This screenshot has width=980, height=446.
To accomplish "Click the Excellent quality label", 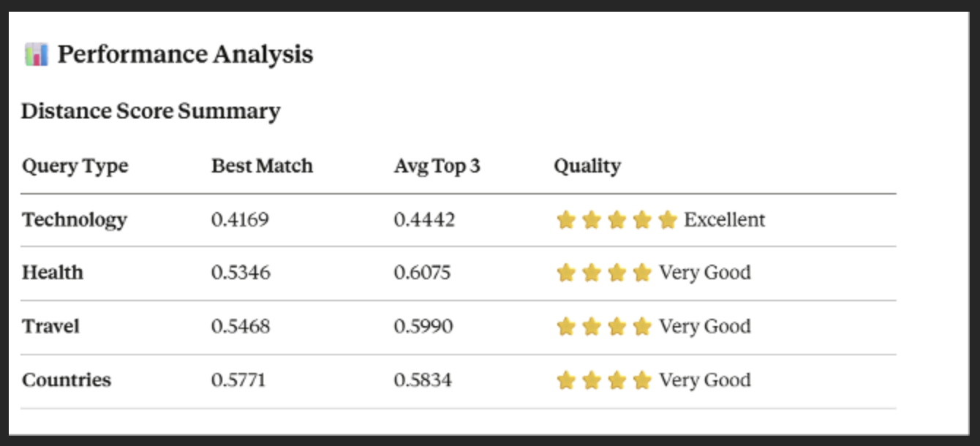I will click(724, 220).
